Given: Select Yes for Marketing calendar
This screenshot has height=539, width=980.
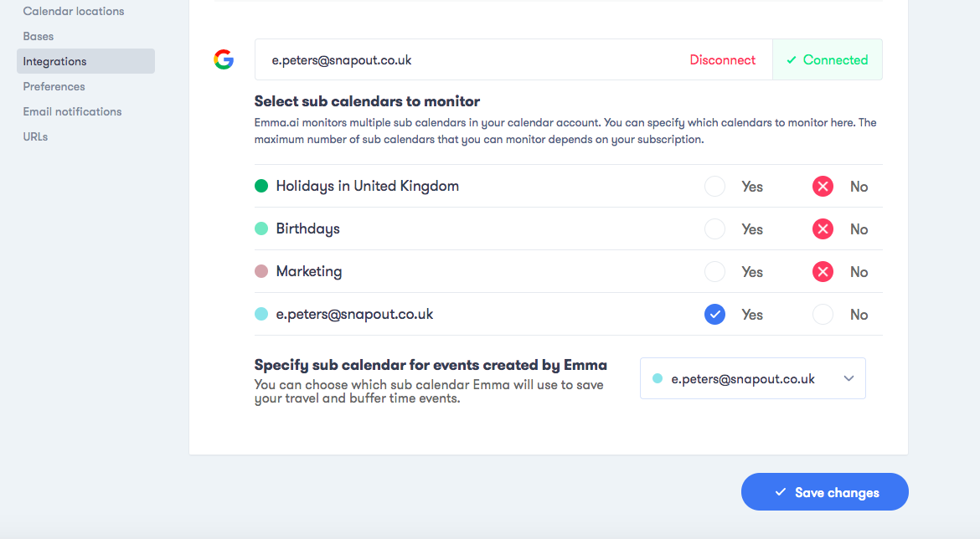Looking at the screenshot, I should point(714,272).
